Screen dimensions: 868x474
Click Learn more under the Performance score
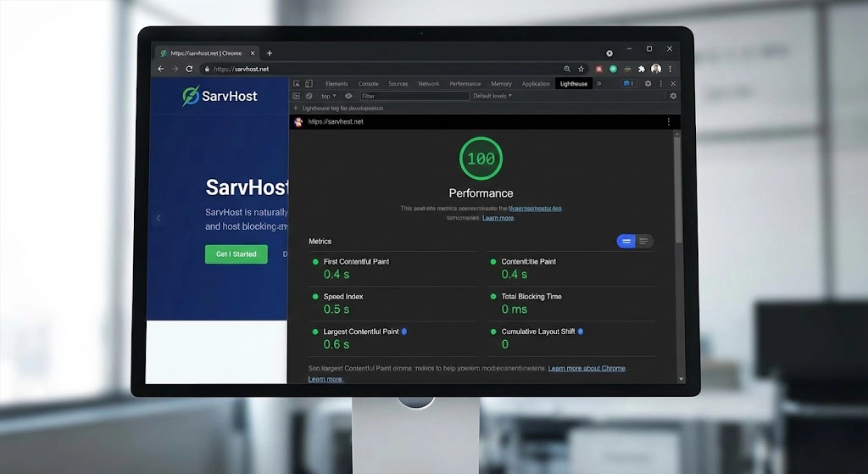click(x=498, y=218)
